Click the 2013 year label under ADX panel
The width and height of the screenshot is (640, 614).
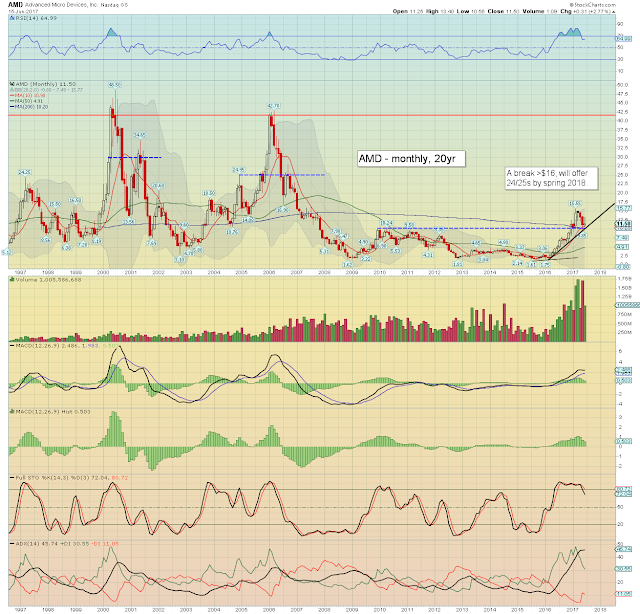462,610
